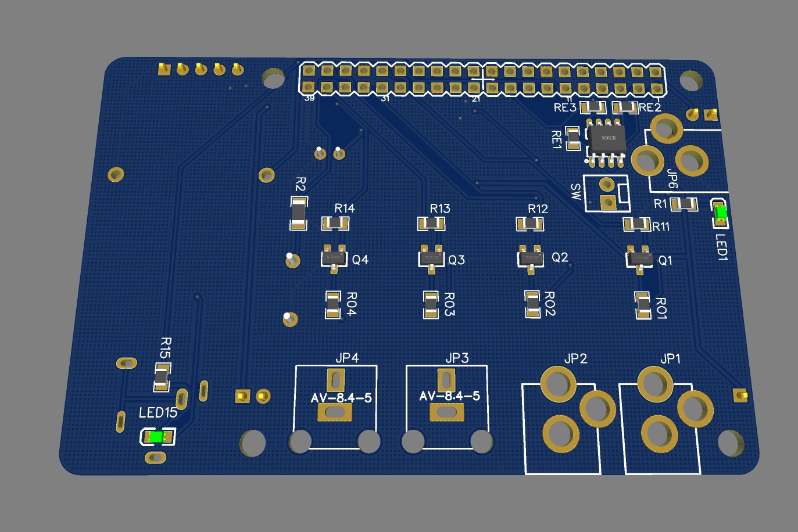Click pin 39 pad on the header
Image resolution: width=798 pixels, height=532 pixels.
point(309,88)
